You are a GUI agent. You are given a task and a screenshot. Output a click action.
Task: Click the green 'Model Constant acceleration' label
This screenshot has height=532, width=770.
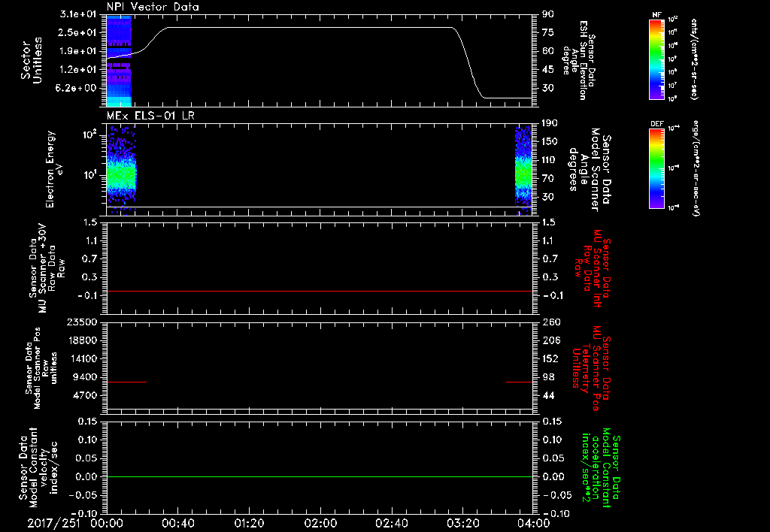601,467
